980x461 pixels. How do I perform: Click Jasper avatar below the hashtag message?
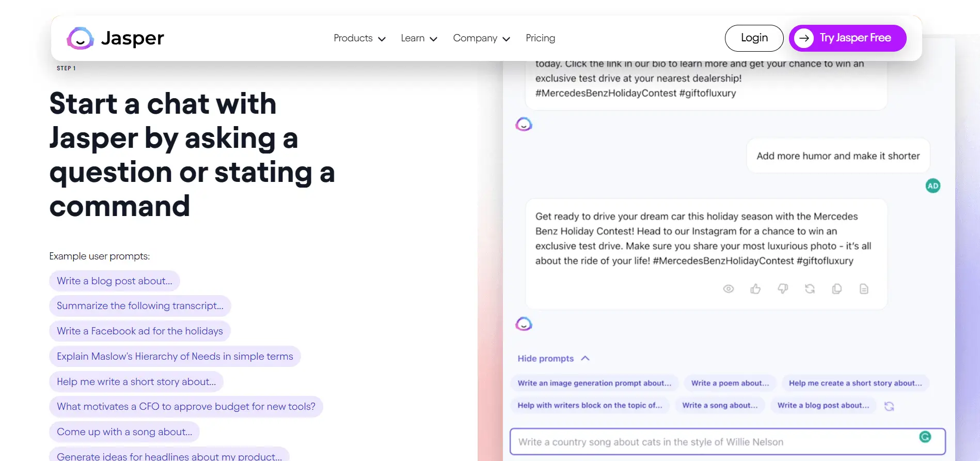coord(524,124)
